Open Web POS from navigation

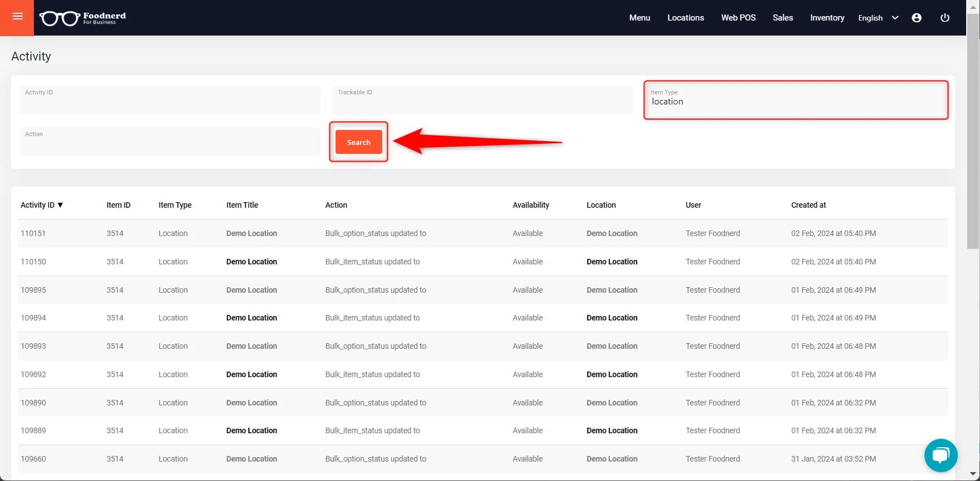pyautogui.click(x=738, y=18)
